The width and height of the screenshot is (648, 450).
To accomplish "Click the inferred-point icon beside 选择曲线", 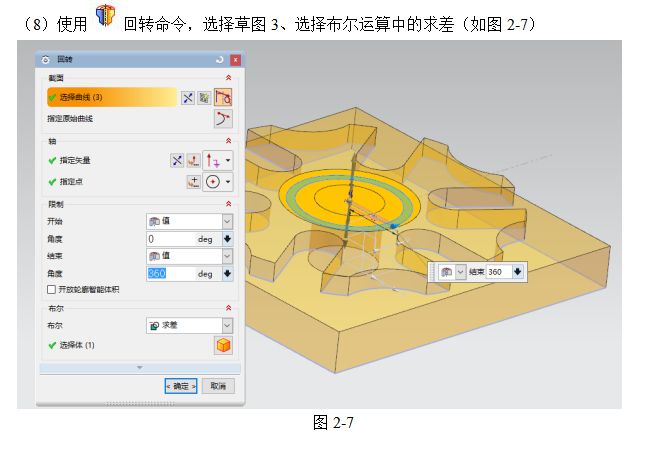I will tap(188, 98).
